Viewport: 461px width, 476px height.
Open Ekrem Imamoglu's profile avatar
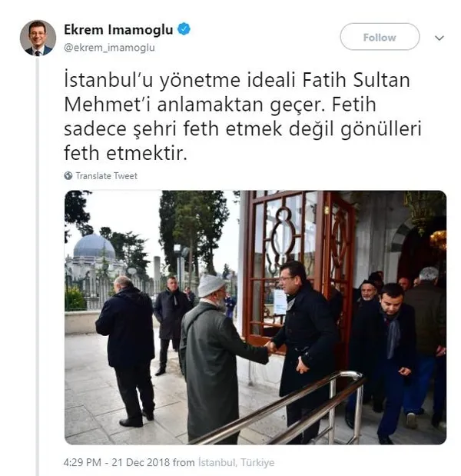pos(38,38)
